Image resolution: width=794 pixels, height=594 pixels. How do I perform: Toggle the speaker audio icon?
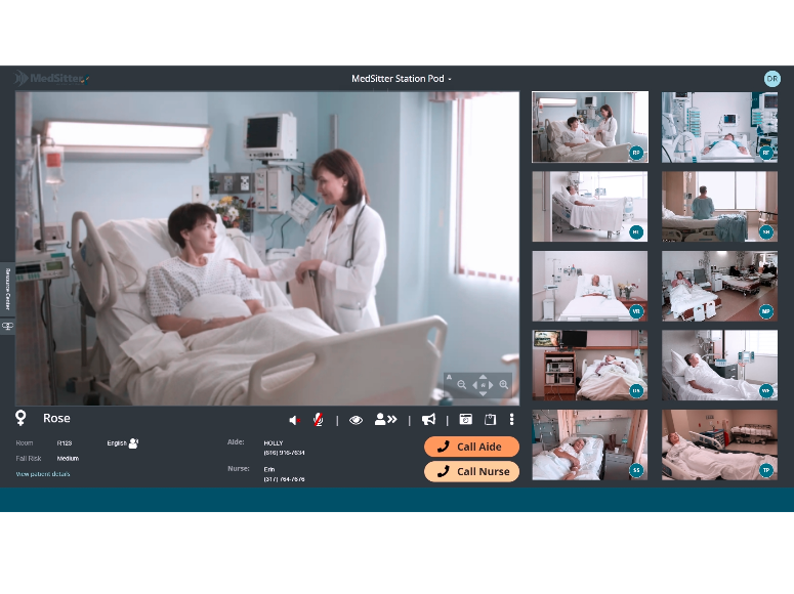[294, 420]
